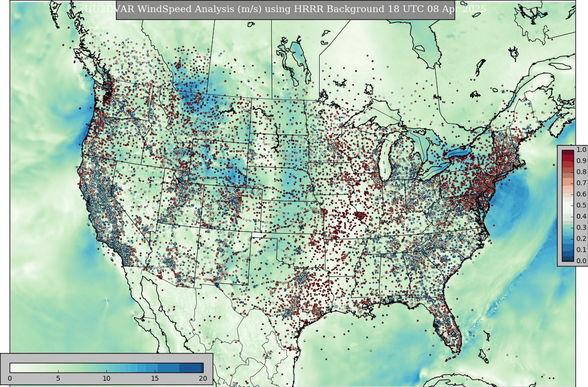588x387 pixels.
Task: Click the 0.5 label on vertical colorbar
Action: [581, 206]
